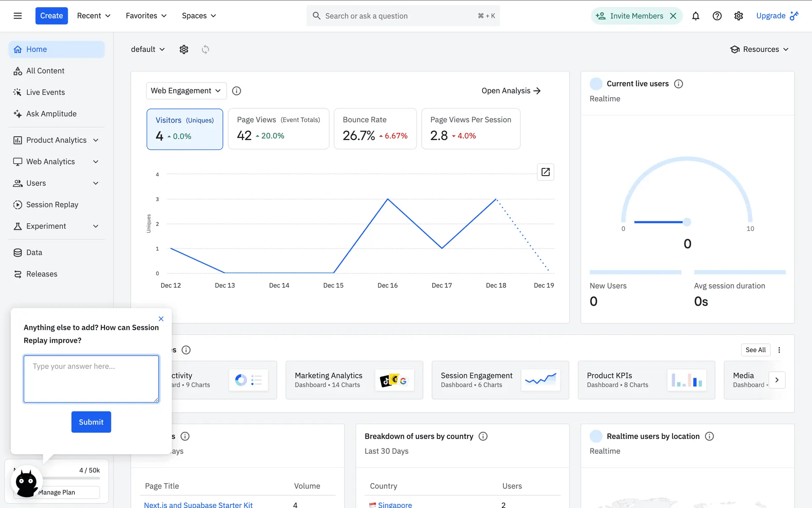Open the three-dot more options menu
812x508 pixels.
pyautogui.click(x=779, y=350)
